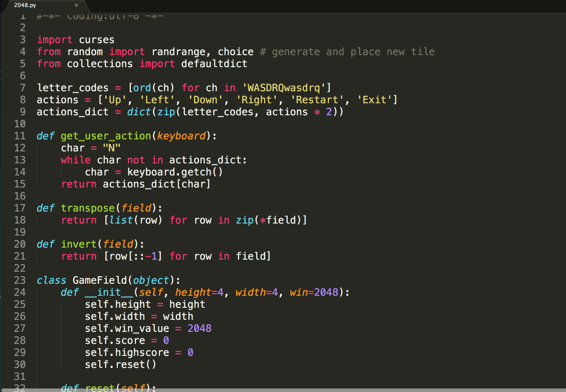Image resolution: width=566 pixels, height=392 pixels.
Task: Click the horizontal scrollbar at the bottom
Action: (x=283, y=389)
